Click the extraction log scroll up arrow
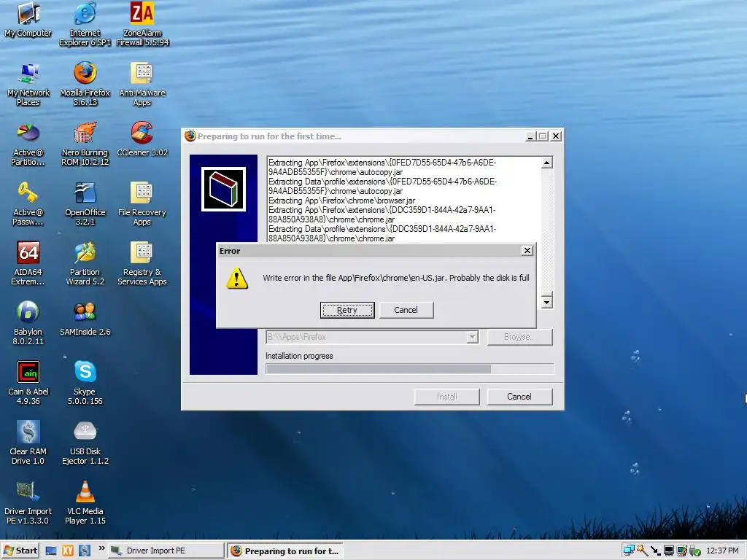This screenshot has width=747, height=560. point(547,163)
